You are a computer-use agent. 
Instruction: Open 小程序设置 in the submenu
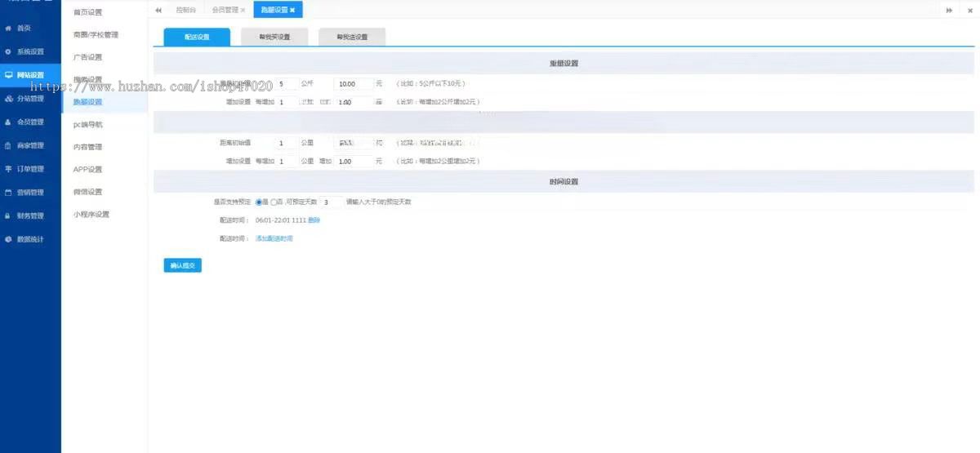tap(91, 215)
